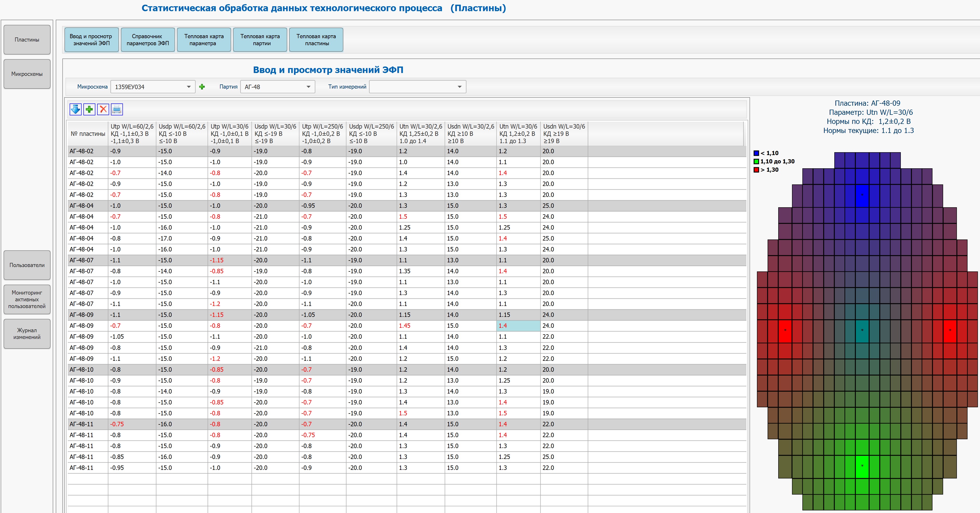
Task: Click the red X delete icon
Action: tap(103, 110)
